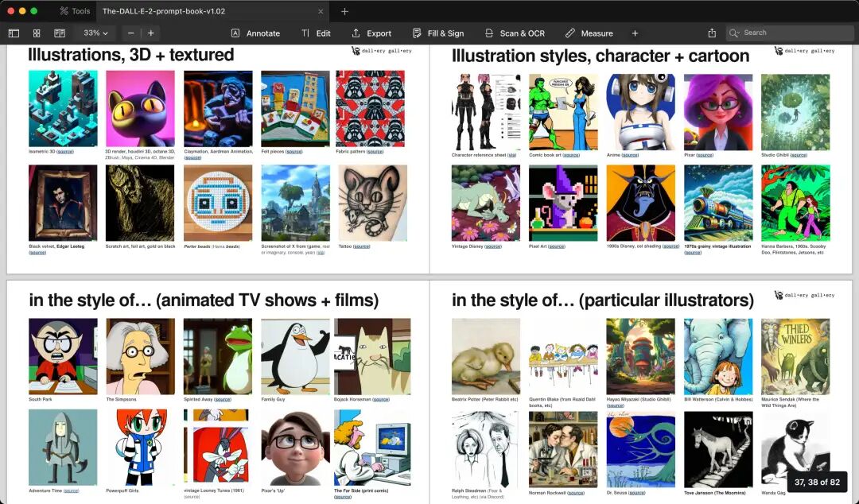Focus the Search field
The height and width of the screenshot is (504, 859).
tap(790, 33)
